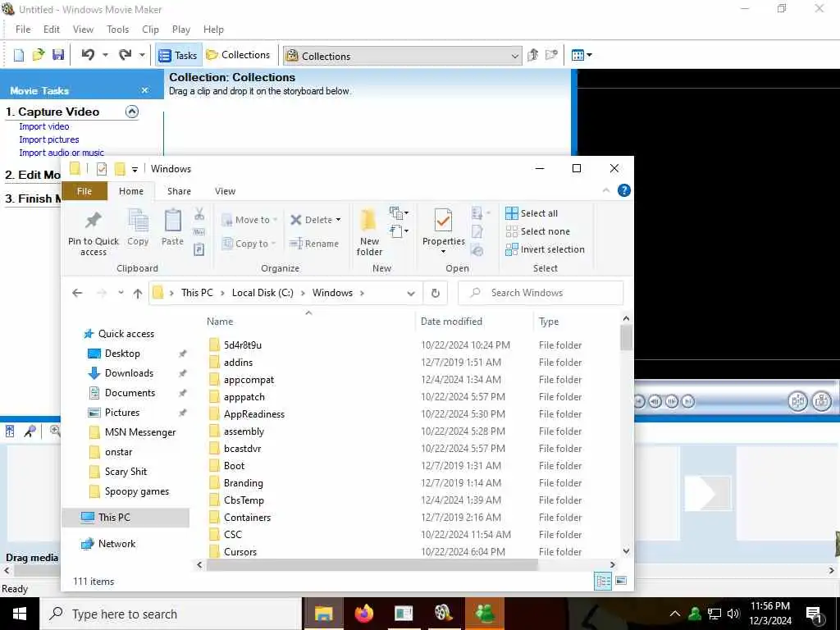Viewport: 840px width, 630px height.
Task: Switch to the Share tab in File Explorer
Action: pos(179,191)
